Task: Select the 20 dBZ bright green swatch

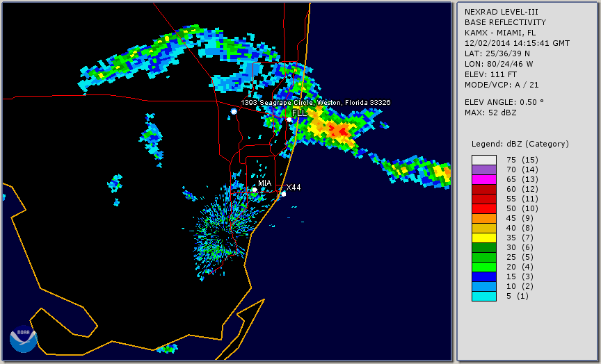Action: 484,267
